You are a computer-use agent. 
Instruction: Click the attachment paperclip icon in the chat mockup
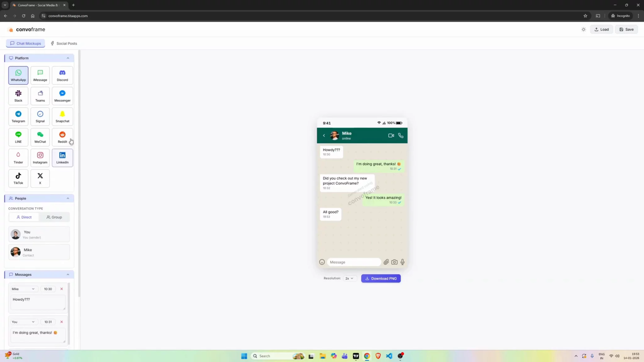[x=386, y=262]
